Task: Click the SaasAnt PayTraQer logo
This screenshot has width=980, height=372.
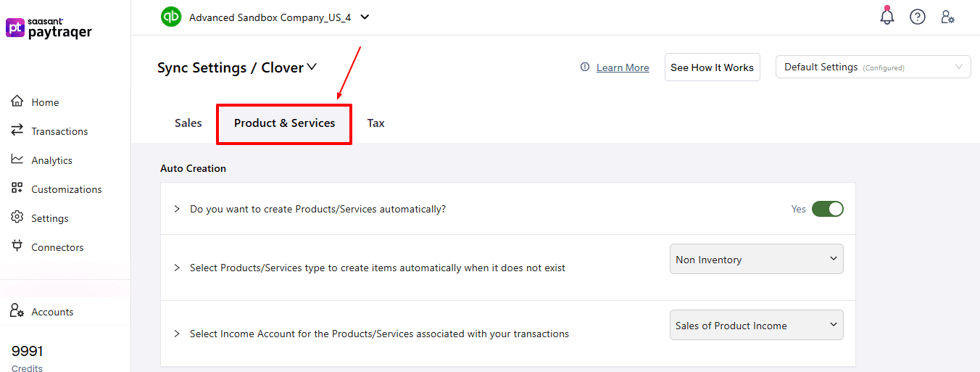Action: (49, 28)
